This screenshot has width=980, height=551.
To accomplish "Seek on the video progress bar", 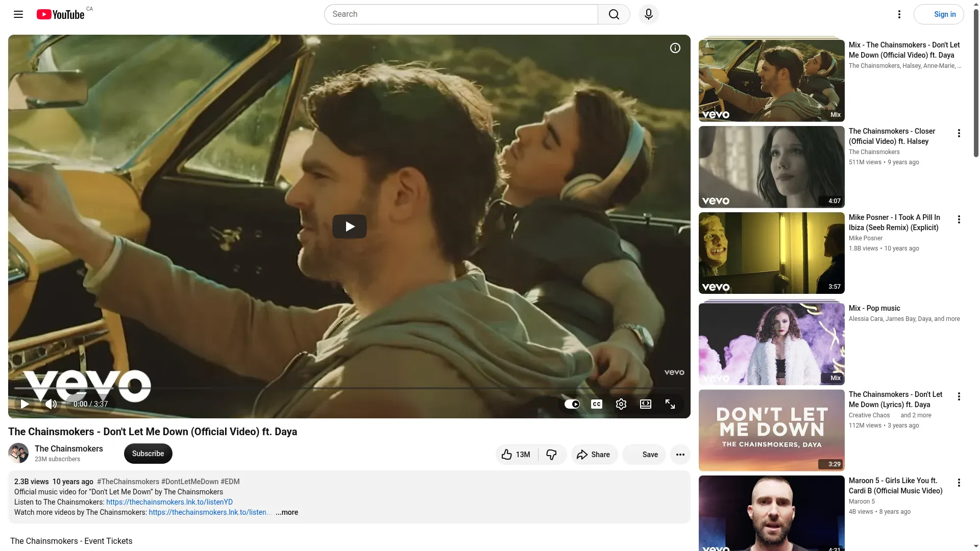I will click(349, 388).
